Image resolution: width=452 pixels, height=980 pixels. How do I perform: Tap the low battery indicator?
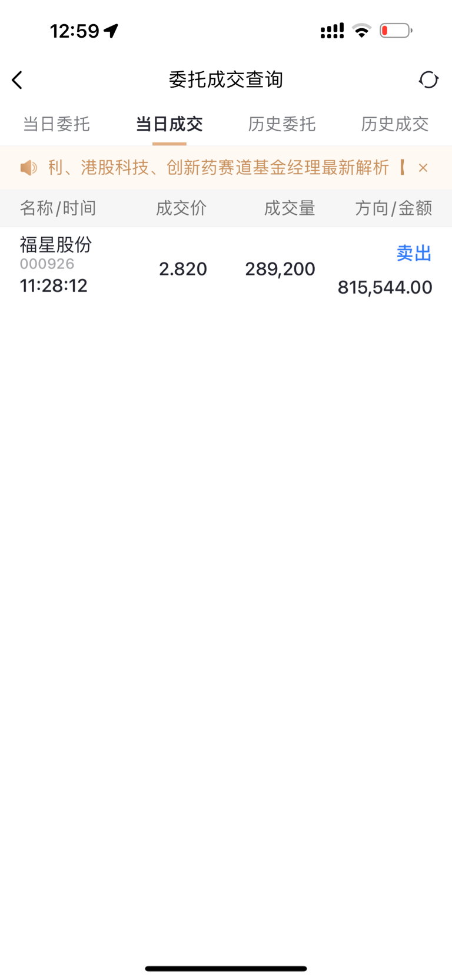(395, 31)
